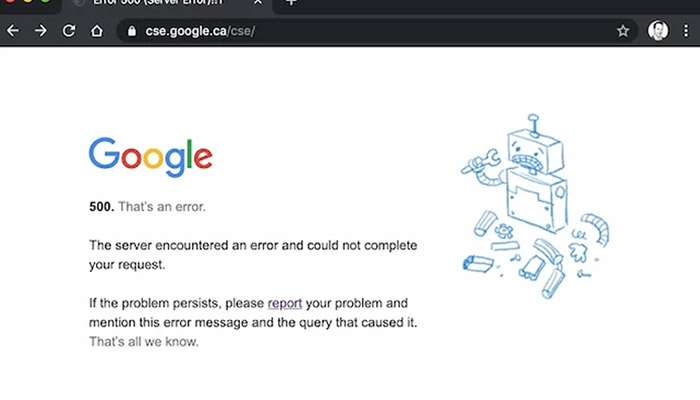700x400 pixels.
Task: Open a new tab with plus button
Action: (292, 3)
